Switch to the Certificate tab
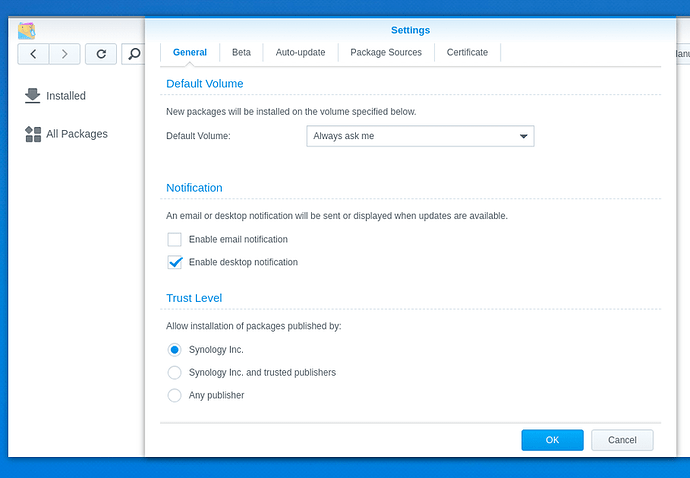 pyautogui.click(x=467, y=52)
